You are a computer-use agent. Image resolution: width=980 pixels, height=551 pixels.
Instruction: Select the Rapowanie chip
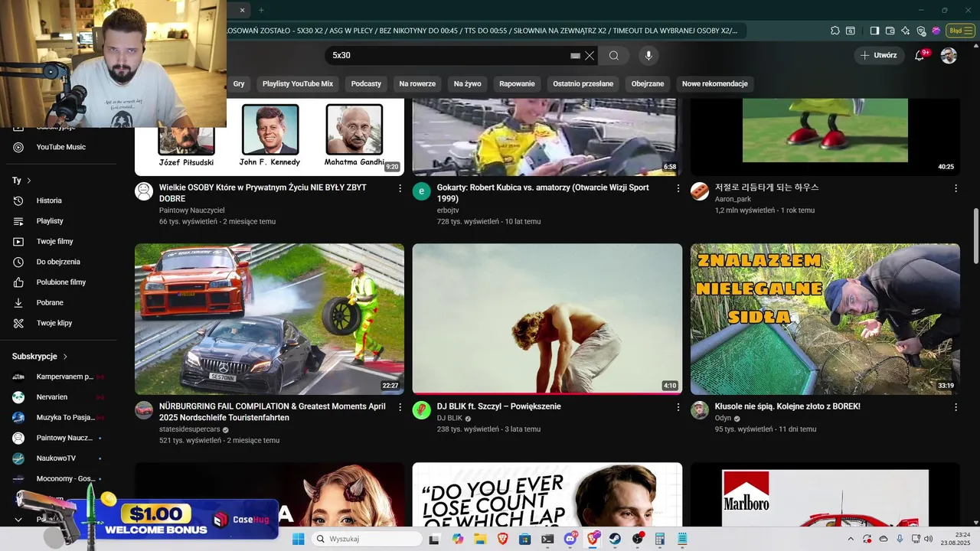517,83
